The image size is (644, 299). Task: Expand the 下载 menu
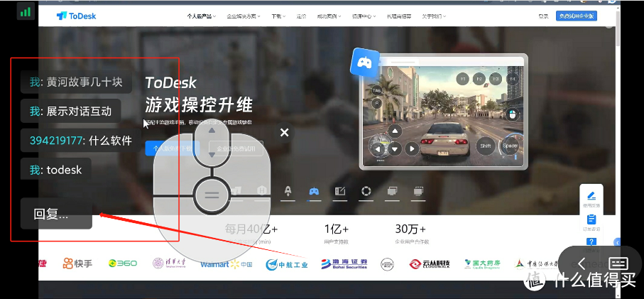278,16
